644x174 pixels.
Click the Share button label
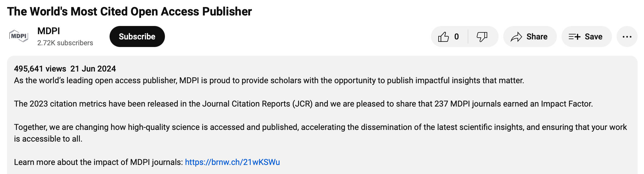tap(537, 37)
